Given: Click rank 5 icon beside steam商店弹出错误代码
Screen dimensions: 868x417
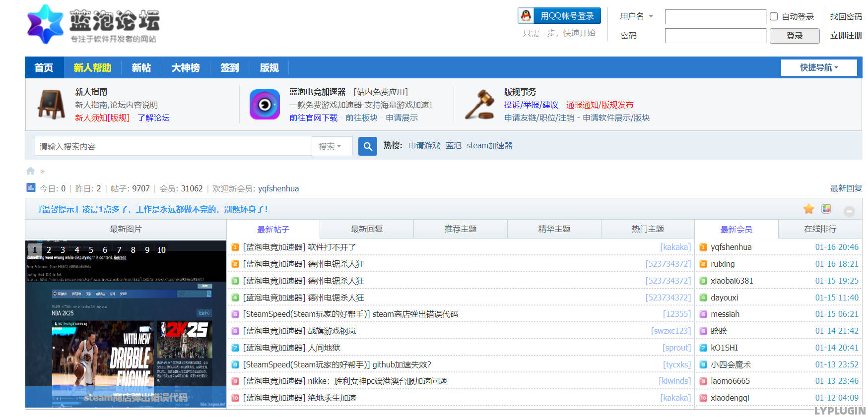Looking at the screenshot, I should click(235, 314).
